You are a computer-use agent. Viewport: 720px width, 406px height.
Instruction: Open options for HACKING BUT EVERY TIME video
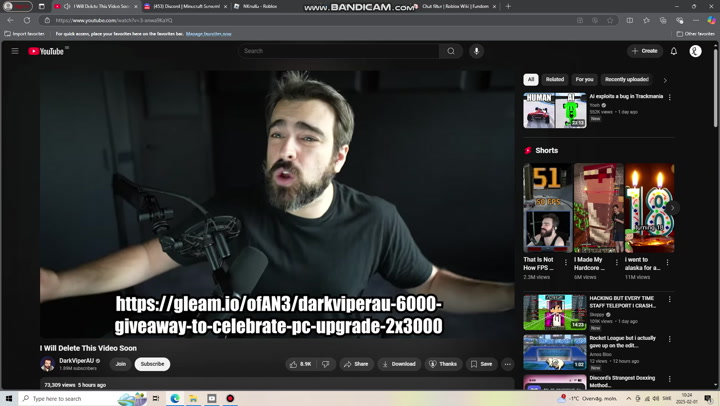click(669, 299)
